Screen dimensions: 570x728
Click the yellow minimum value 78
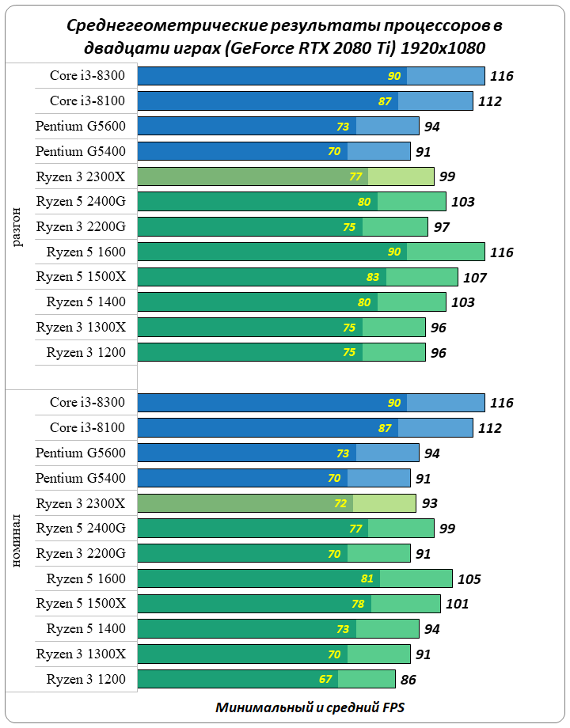pyautogui.click(x=359, y=605)
